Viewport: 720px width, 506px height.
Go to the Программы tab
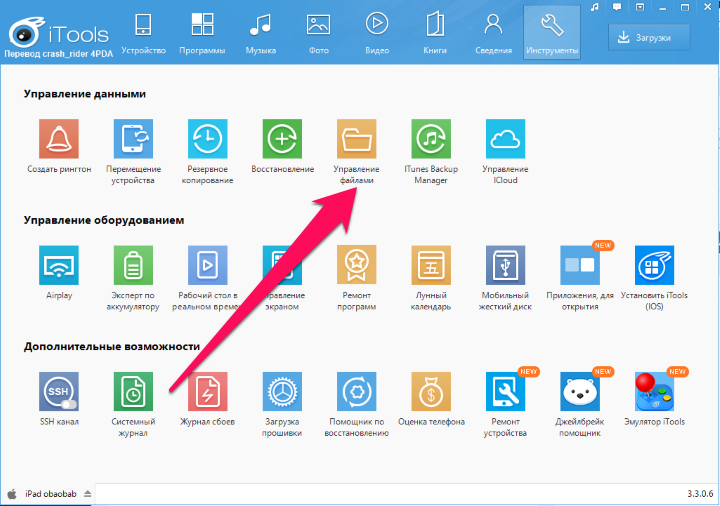202,32
